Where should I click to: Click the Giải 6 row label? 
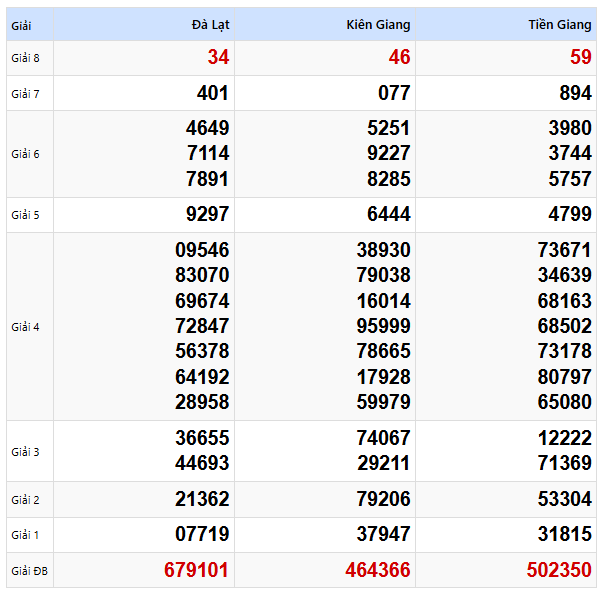pos(25,154)
